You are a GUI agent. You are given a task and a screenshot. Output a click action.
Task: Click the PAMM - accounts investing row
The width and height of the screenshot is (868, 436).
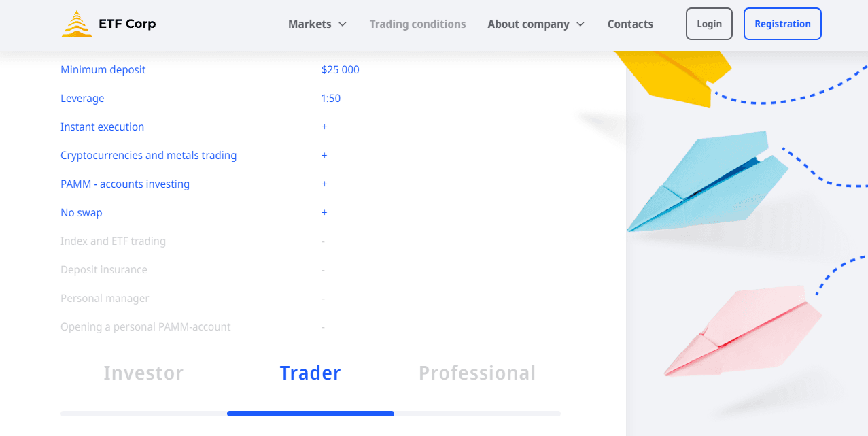[x=125, y=184]
